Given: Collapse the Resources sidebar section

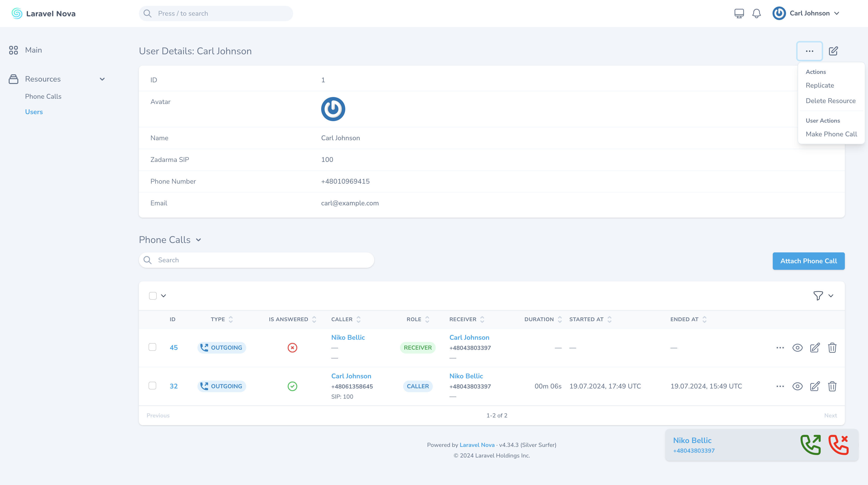Looking at the screenshot, I should click(102, 79).
